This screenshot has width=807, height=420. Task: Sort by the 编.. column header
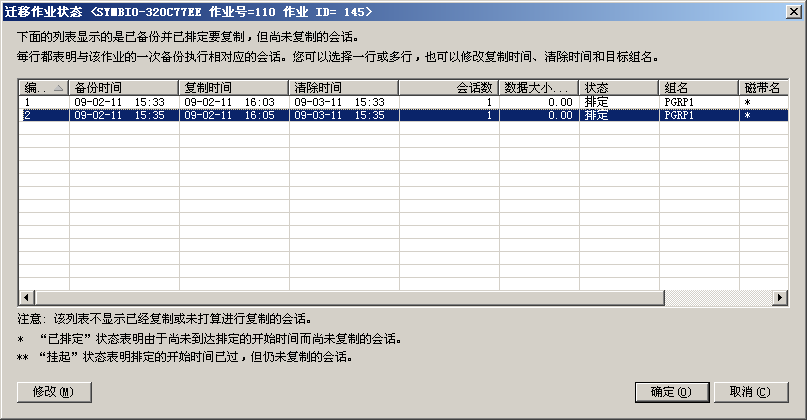(x=44, y=88)
